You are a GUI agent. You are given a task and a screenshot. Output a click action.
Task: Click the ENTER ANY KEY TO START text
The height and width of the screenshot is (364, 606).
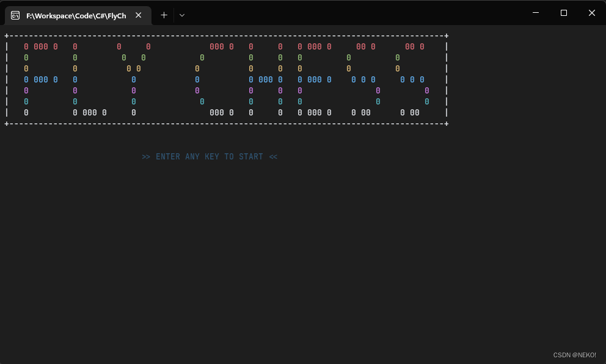point(210,156)
